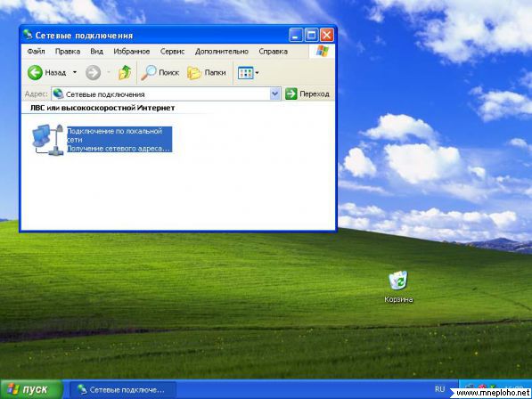The height and width of the screenshot is (399, 532).
Task: Open the Правка menu
Action: 68,52
